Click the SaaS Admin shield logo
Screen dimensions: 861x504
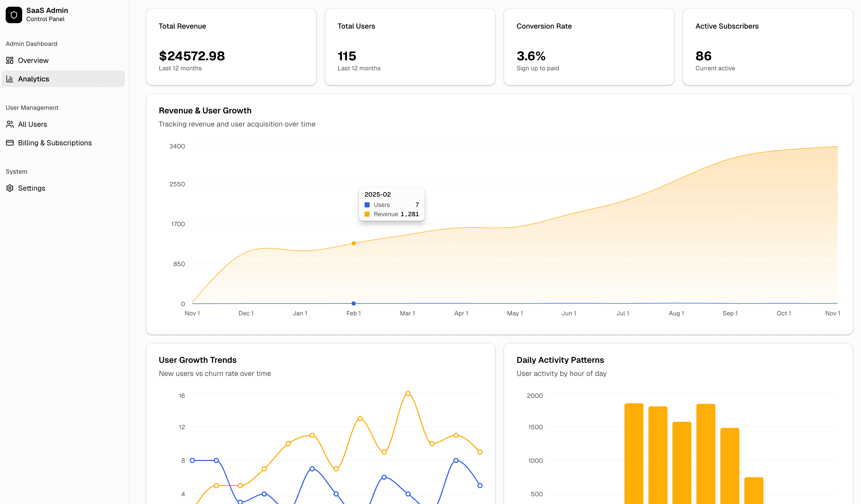point(14,14)
